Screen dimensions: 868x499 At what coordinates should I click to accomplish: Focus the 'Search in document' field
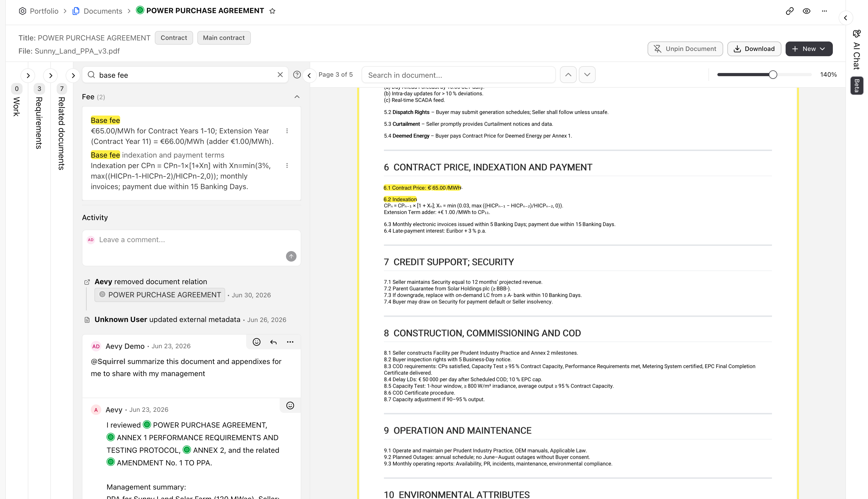pyautogui.click(x=458, y=75)
